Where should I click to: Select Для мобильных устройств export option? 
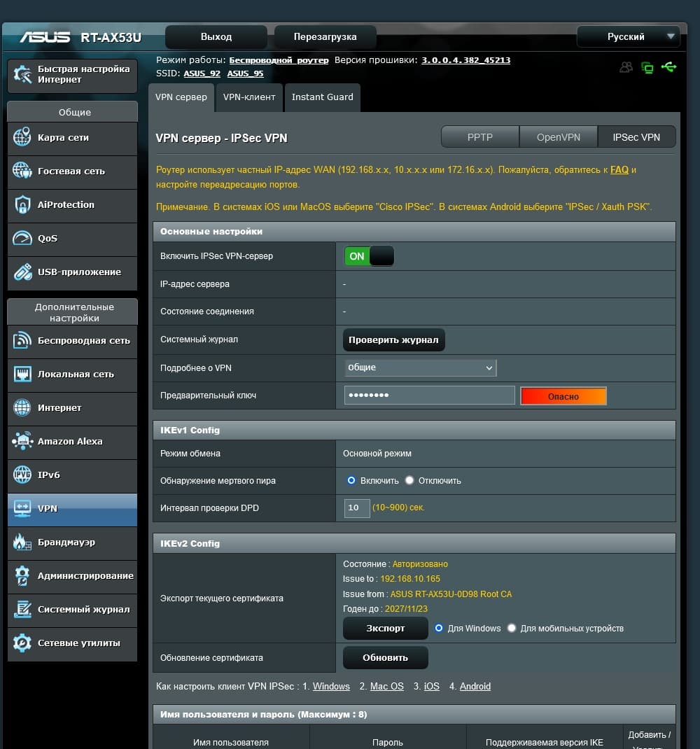coord(512,628)
